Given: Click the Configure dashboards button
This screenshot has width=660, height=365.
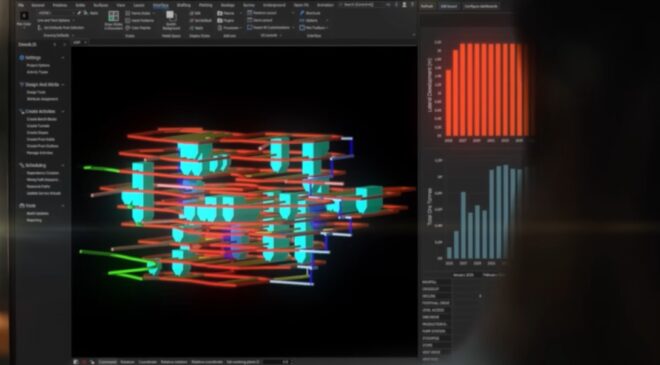Looking at the screenshot, I should [x=481, y=6].
